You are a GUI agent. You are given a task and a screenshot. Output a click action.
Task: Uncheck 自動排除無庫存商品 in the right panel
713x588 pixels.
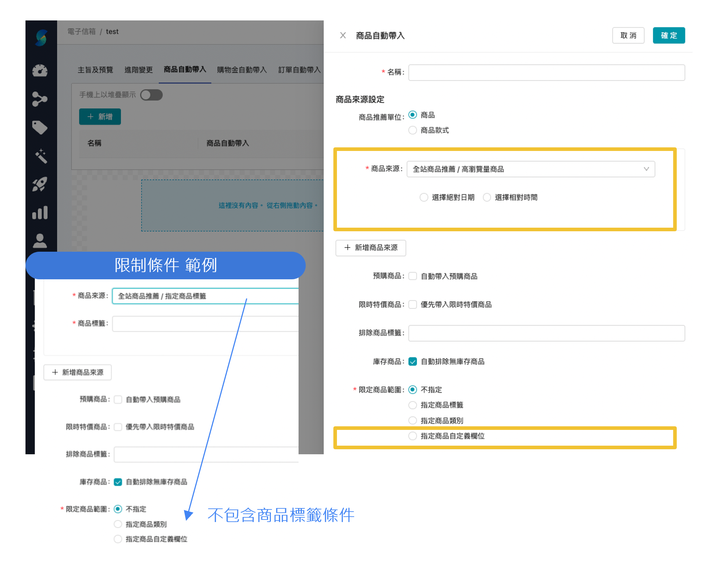(413, 361)
